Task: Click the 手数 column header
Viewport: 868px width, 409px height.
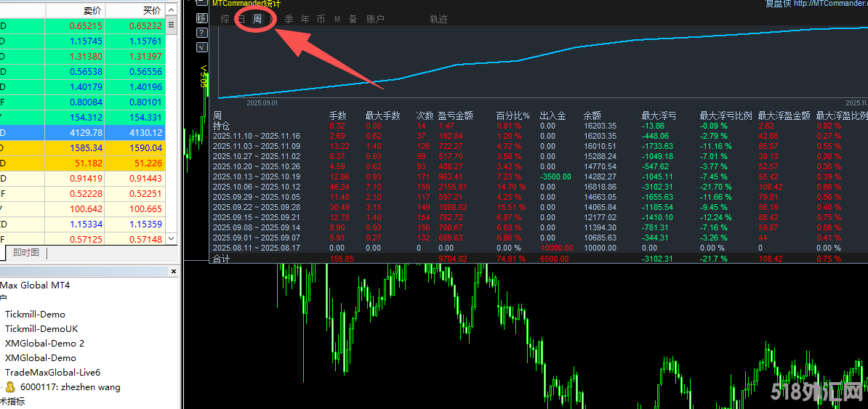Action: (x=338, y=116)
